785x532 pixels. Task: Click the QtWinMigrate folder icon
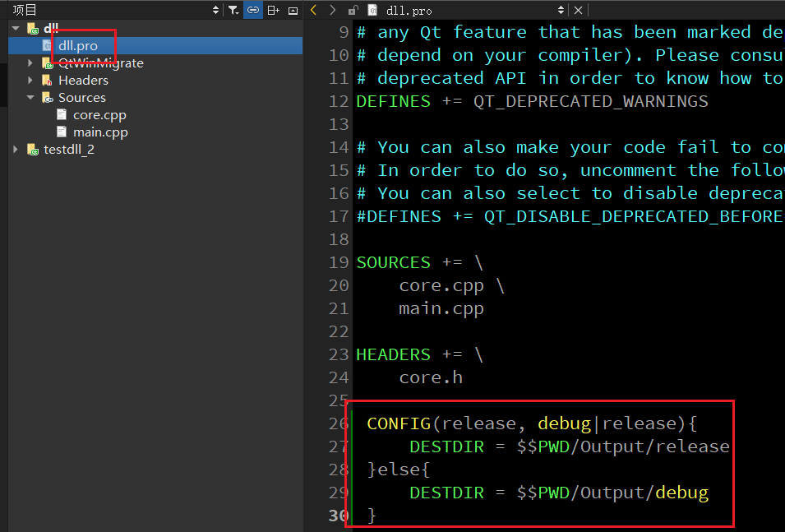coord(48,63)
